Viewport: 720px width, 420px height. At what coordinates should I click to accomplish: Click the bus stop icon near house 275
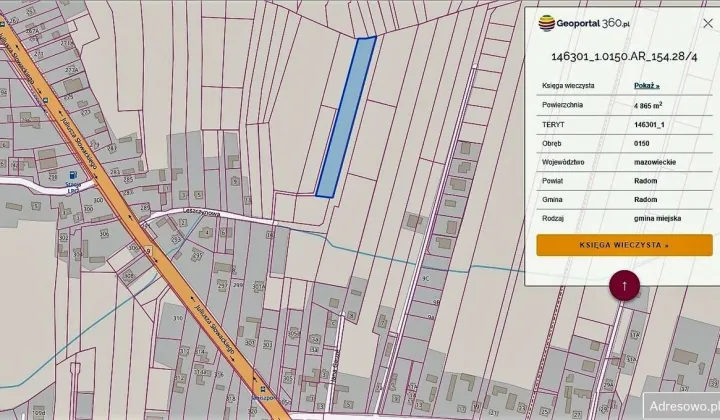45,101
